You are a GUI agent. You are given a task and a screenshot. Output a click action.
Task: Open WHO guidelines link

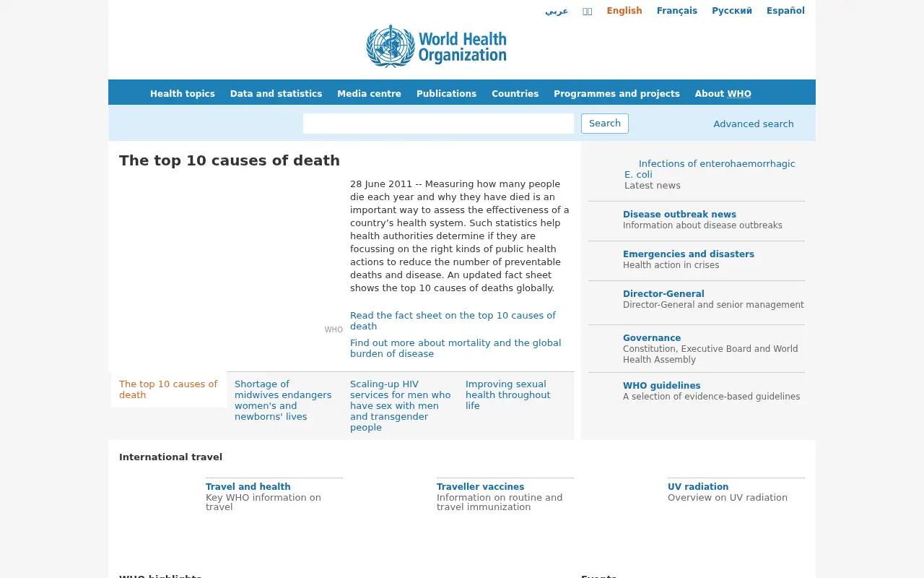[x=662, y=386]
